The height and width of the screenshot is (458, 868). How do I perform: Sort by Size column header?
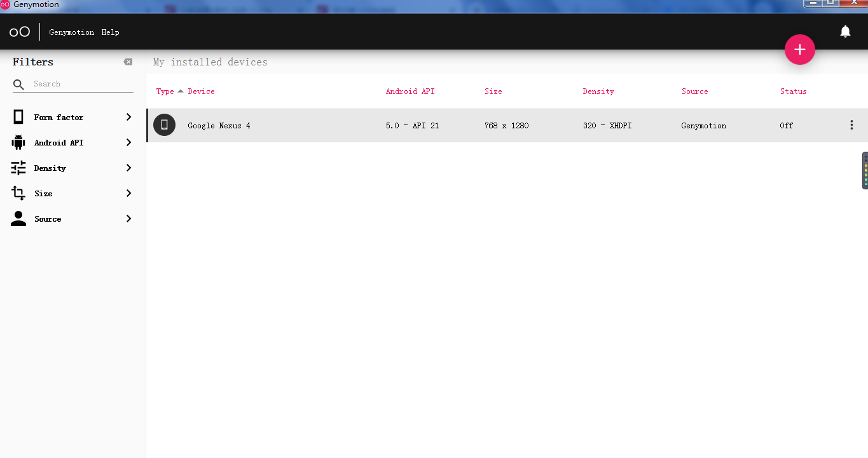click(x=493, y=91)
